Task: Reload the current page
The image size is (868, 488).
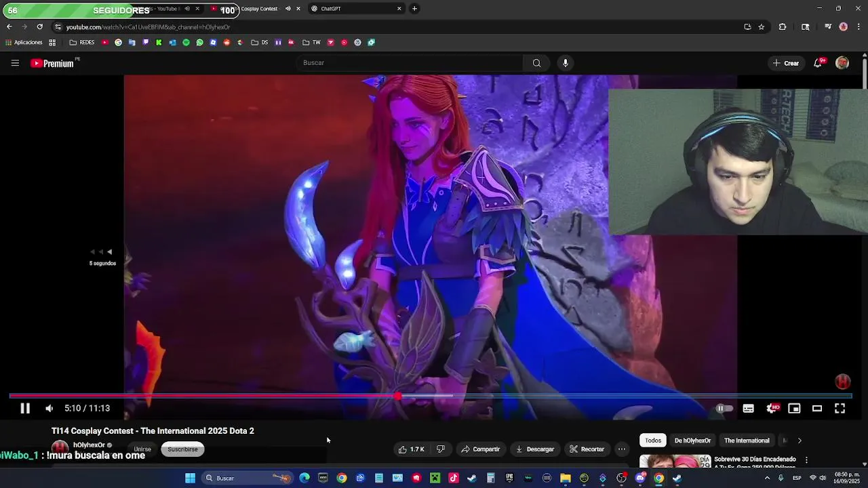Action: click(39, 27)
